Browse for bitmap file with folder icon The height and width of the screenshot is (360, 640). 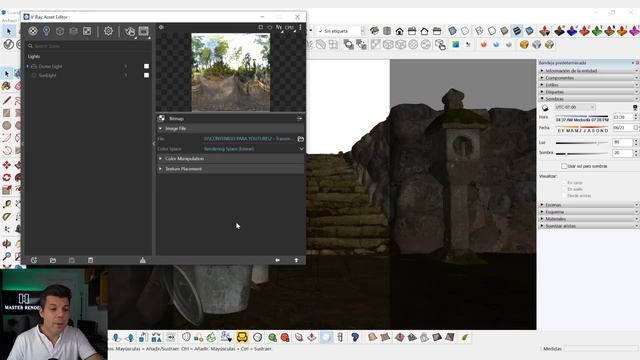301,139
